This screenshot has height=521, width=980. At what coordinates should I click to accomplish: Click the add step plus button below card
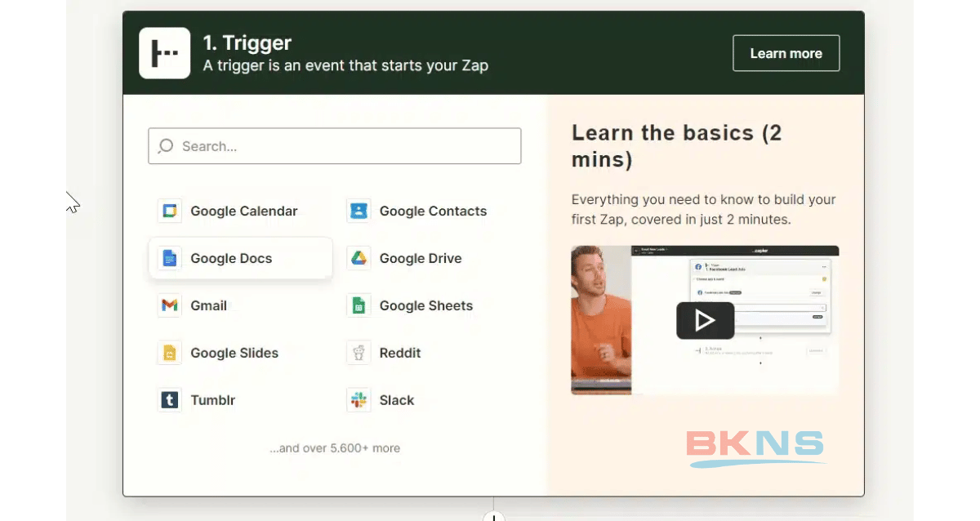(493, 515)
